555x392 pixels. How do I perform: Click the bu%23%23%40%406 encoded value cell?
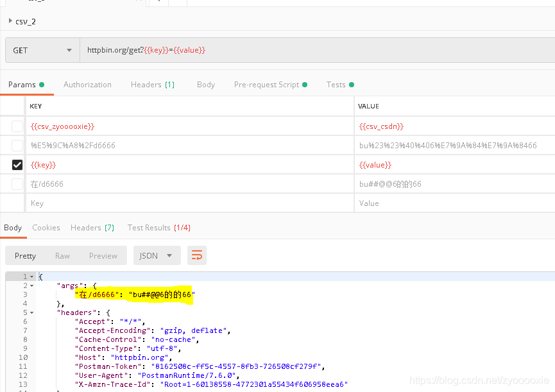point(455,146)
